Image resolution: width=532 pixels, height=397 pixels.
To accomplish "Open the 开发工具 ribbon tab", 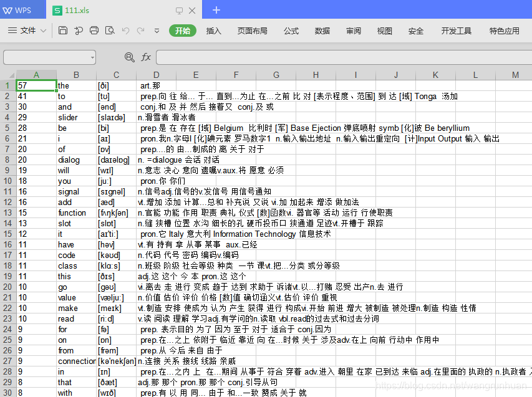I will [456, 31].
